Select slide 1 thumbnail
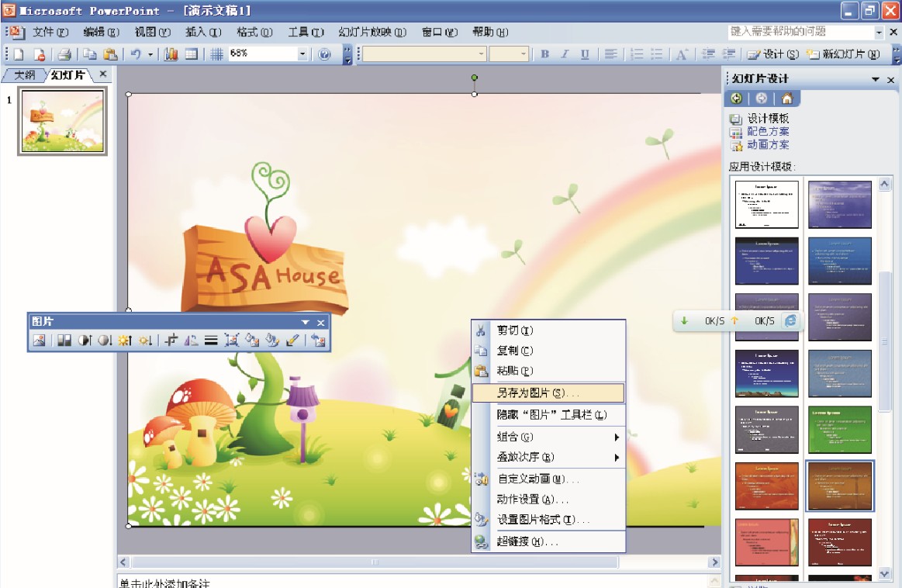This screenshot has width=902, height=588. 63,121
